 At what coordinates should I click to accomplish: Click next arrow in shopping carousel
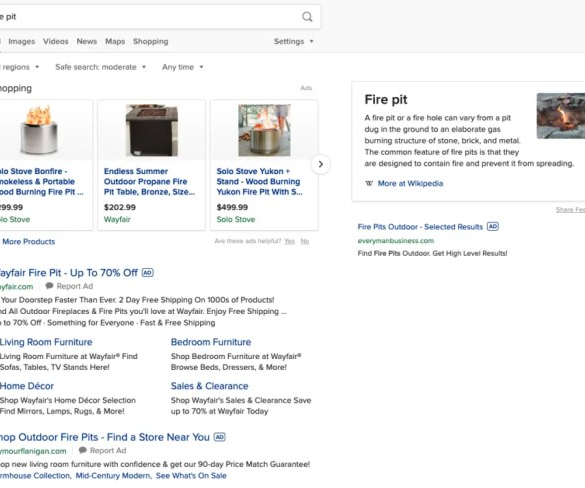coord(320,164)
